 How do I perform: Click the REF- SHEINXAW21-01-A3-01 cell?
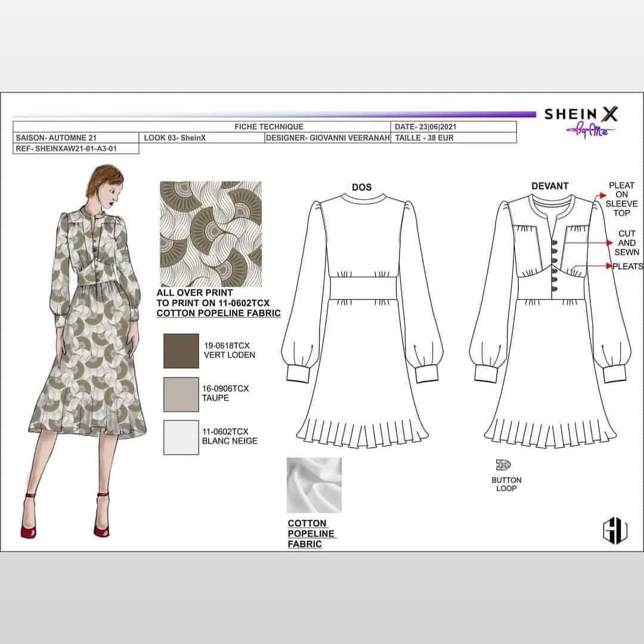tap(76, 148)
